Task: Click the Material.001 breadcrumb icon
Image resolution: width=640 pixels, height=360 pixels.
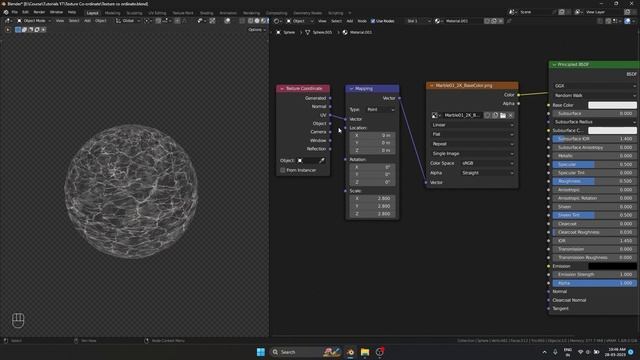Action: coord(345,32)
